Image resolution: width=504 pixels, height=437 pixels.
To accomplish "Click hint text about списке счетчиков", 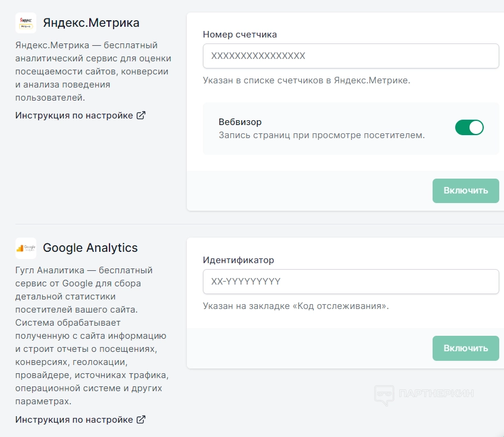I will [x=306, y=80].
